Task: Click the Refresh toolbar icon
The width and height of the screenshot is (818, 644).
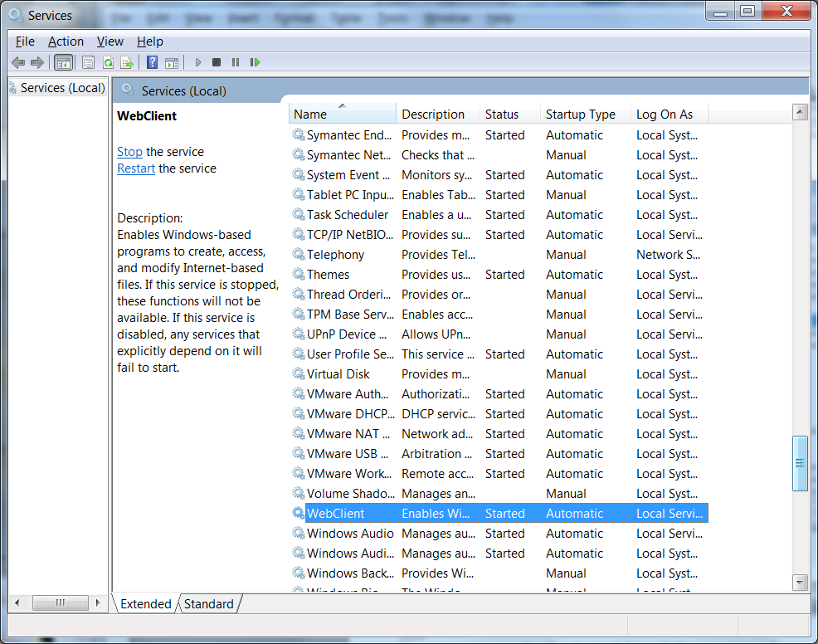Action: point(108,62)
